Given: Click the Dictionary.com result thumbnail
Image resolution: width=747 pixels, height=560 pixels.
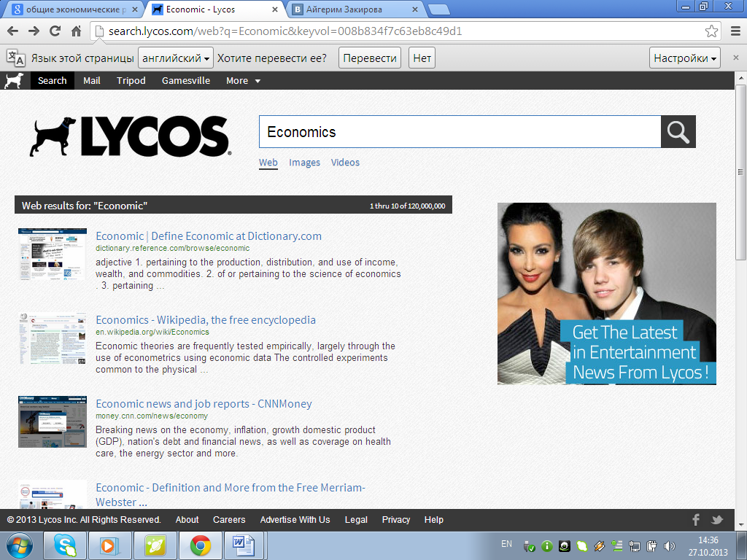Looking at the screenshot, I should [53, 254].
